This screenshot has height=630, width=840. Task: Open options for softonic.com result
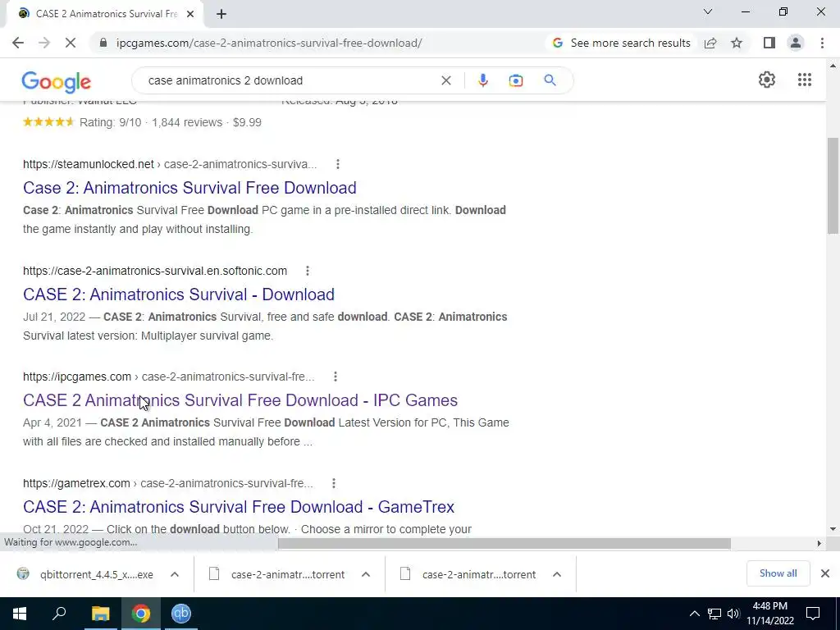(307, 271)
